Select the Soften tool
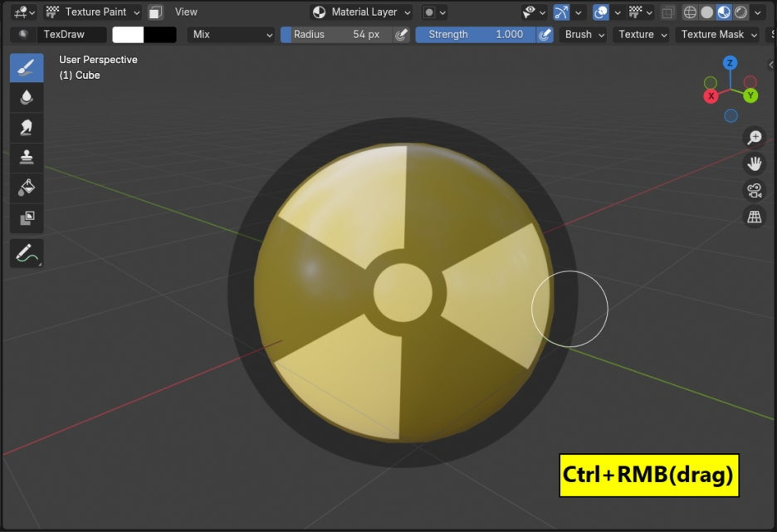 [27, 97]
